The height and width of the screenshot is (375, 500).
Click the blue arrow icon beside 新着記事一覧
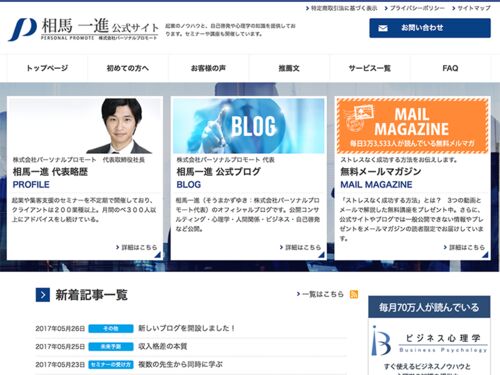43,295
